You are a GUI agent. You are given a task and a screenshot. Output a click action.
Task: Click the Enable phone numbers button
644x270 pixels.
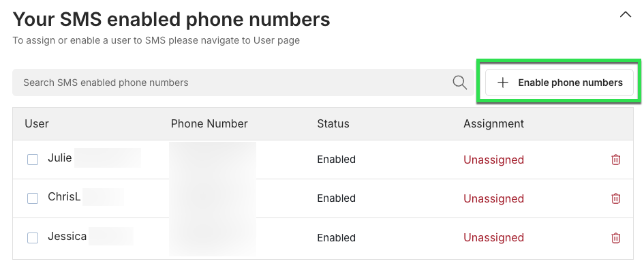[x=559, y=82]
